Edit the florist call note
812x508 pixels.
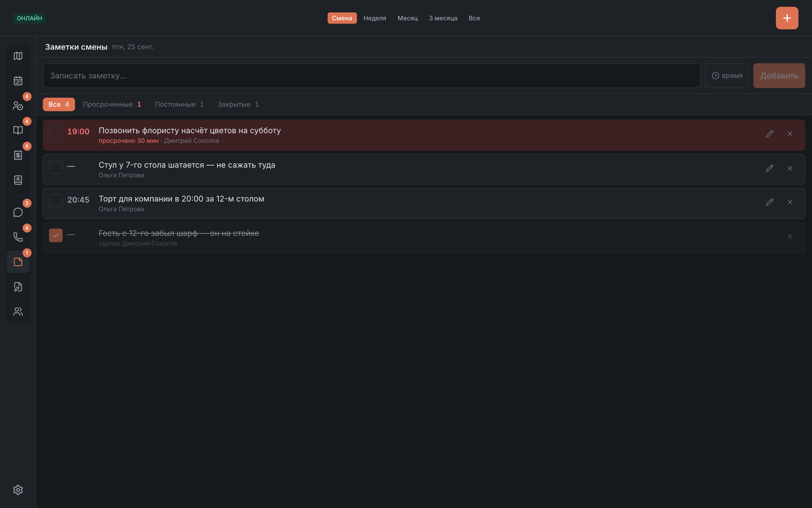tap(770, 134)
